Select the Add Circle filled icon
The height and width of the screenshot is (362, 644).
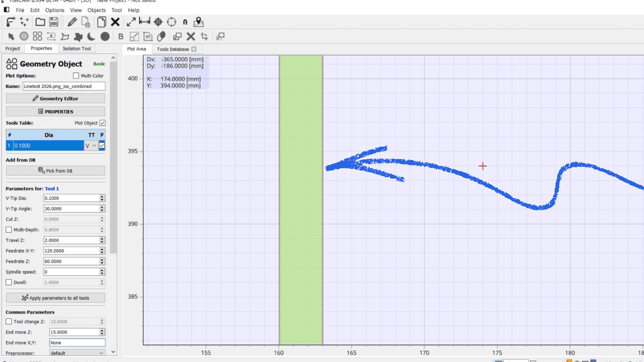105,36
